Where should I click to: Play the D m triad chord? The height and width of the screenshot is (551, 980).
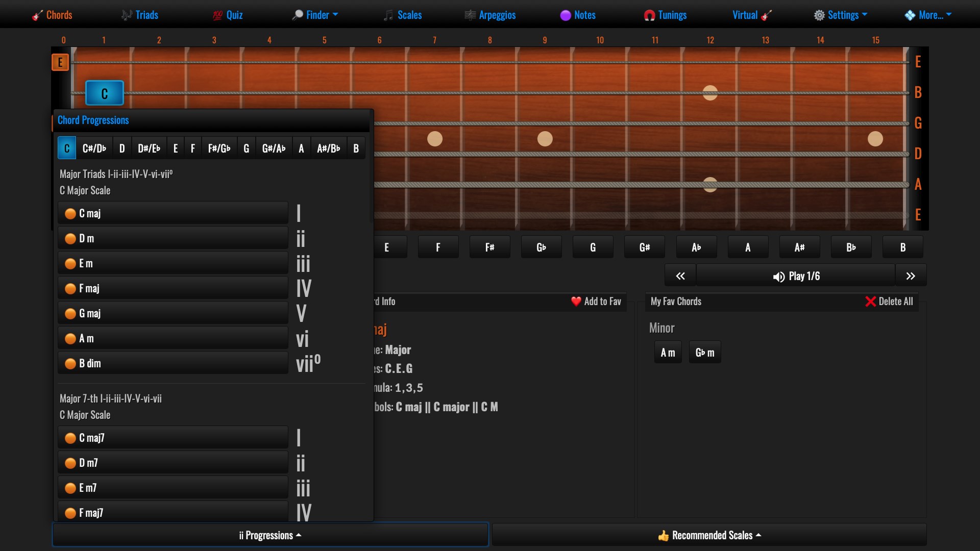point(173,238)
